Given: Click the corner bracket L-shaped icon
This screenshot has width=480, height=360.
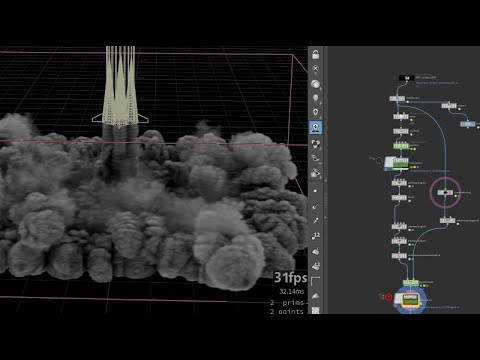Looking at the screenshot, I should 315,281.
